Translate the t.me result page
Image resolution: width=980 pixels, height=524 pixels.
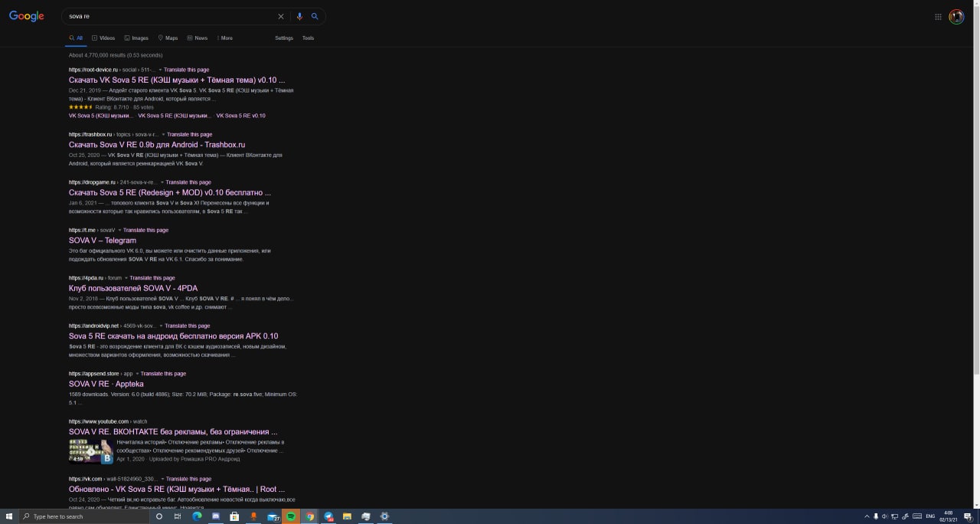click(145, 230)
